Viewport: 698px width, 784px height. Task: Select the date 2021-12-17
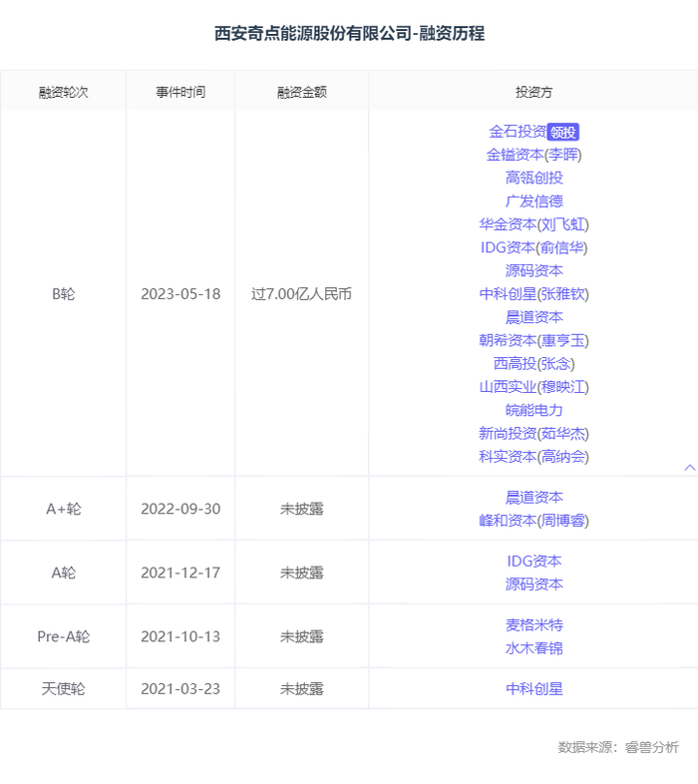pyautogui.click(x=180, y=573)
